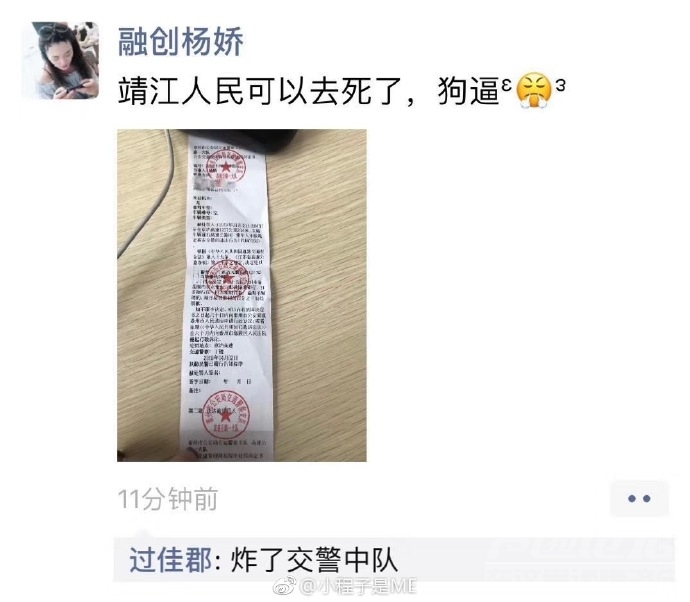This screenshot has height=602, width=690.
Task: Click the blurred watermark in comment bar
Action: [x=579, y=559]
